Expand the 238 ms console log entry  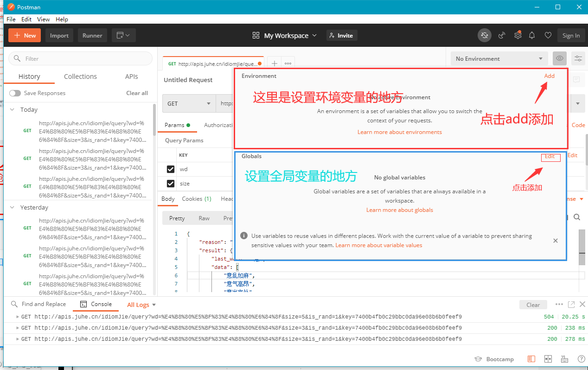pyautogui.click(x=18, y=328)
